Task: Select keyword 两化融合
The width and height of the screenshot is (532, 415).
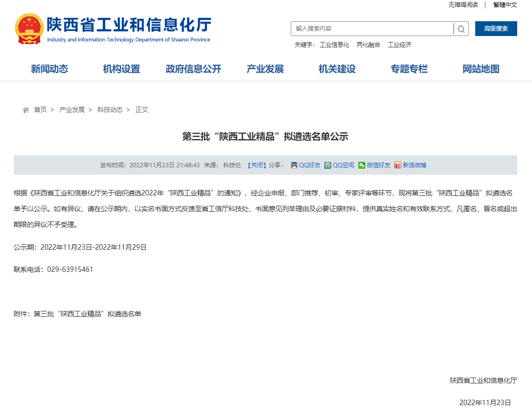Action: (x=368, y=45)
